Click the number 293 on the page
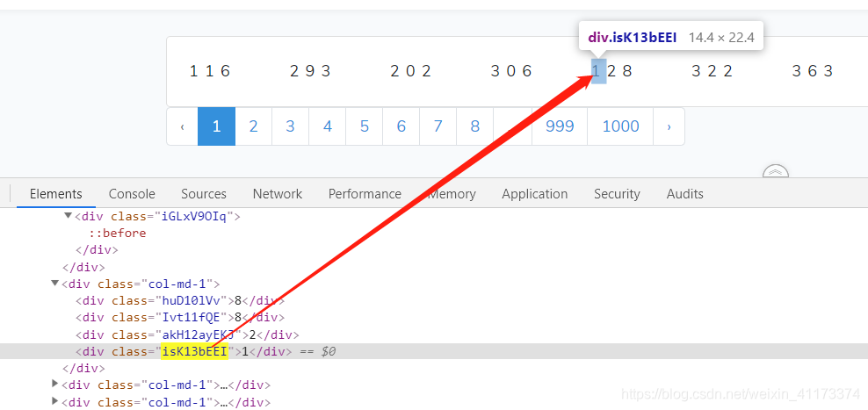 (310, 71)
